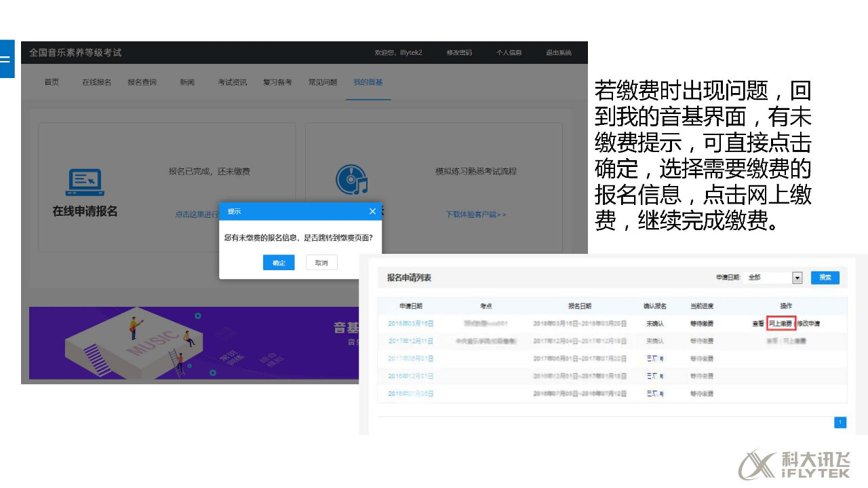
Task: Open the 首页 nav tab
Action: (52, 82)
